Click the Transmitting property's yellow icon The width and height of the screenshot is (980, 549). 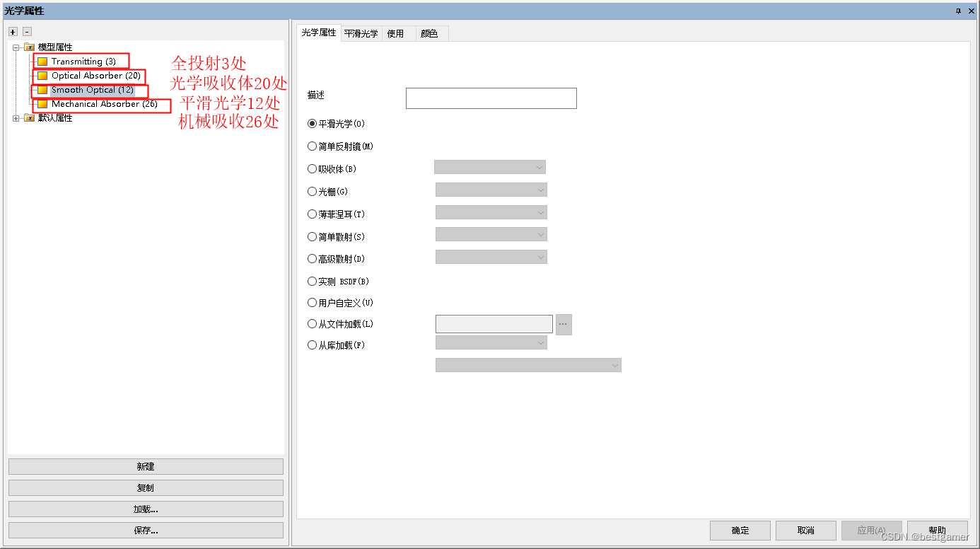coord(42,62)
